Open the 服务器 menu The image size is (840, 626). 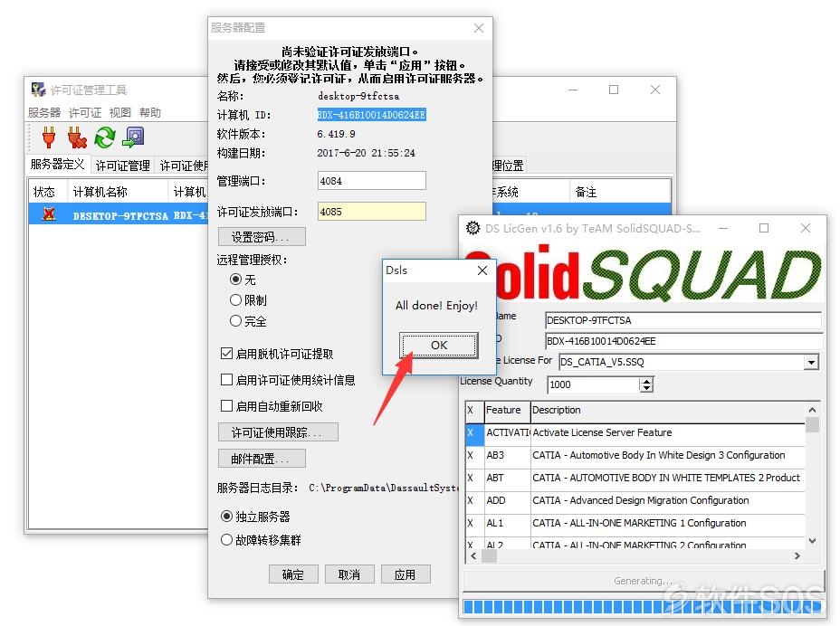(44, 112)
